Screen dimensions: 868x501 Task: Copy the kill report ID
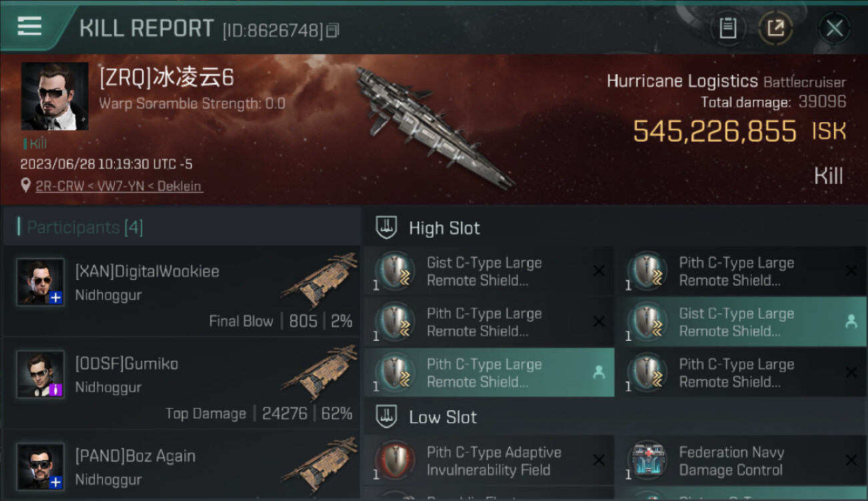(333, 30)
